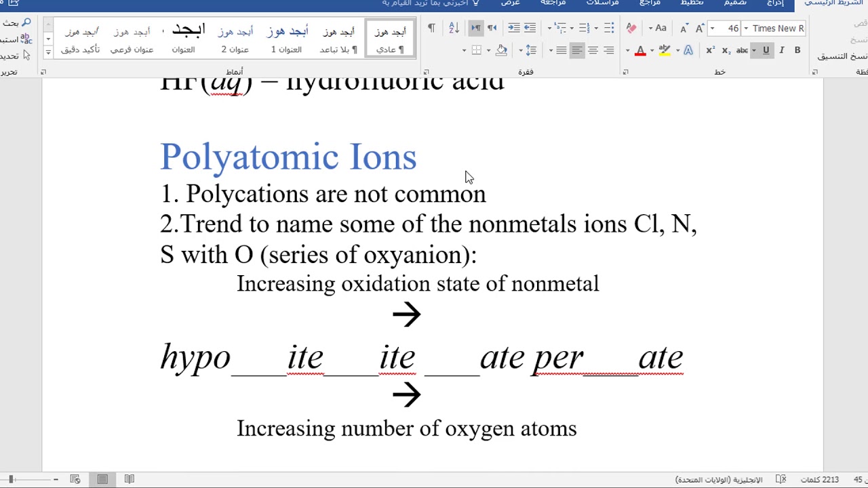Select the بلا تباعد (No Spacing) style
868x488 pixels.
click(x=338, y=39)
